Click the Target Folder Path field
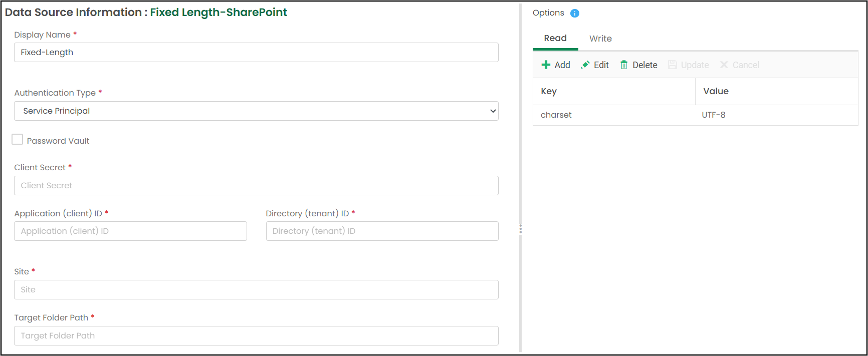 coord(256,336)
